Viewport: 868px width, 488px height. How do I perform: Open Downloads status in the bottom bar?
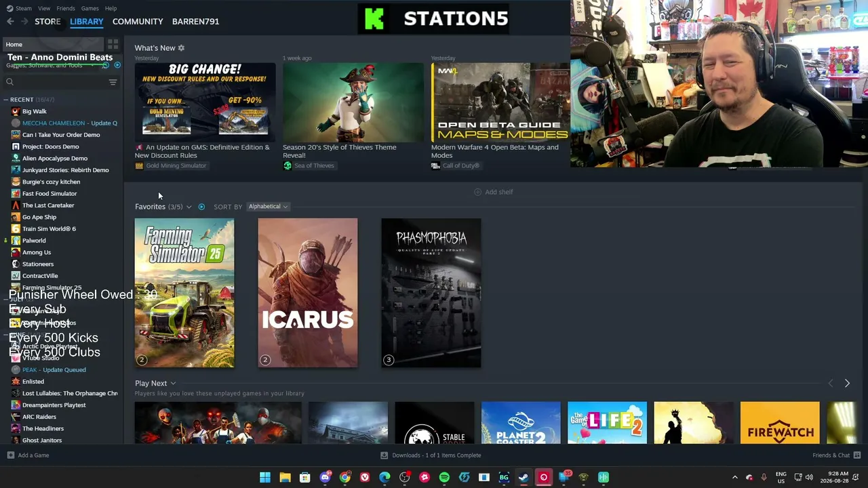click(x=431, y=455)
